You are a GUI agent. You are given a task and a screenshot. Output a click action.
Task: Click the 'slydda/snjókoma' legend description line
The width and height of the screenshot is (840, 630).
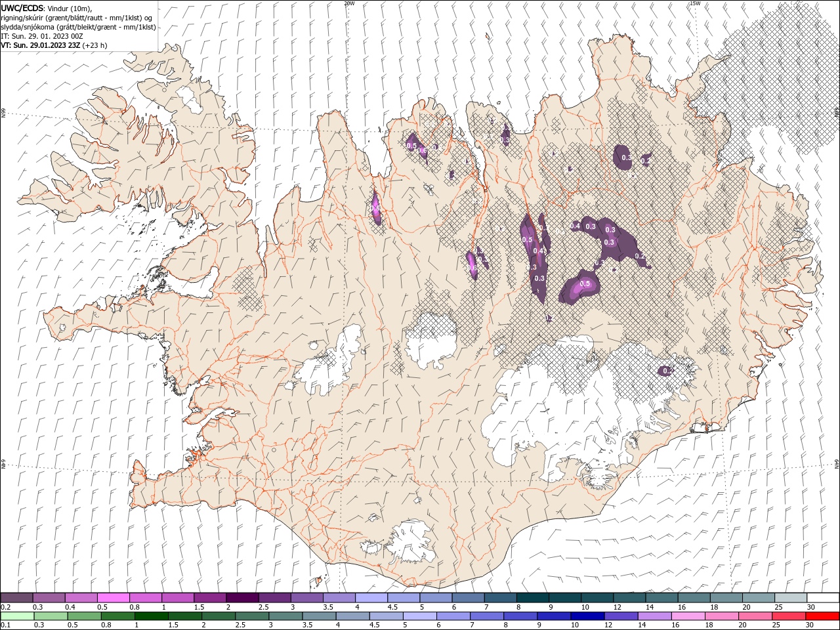click(x=78, y=27)
